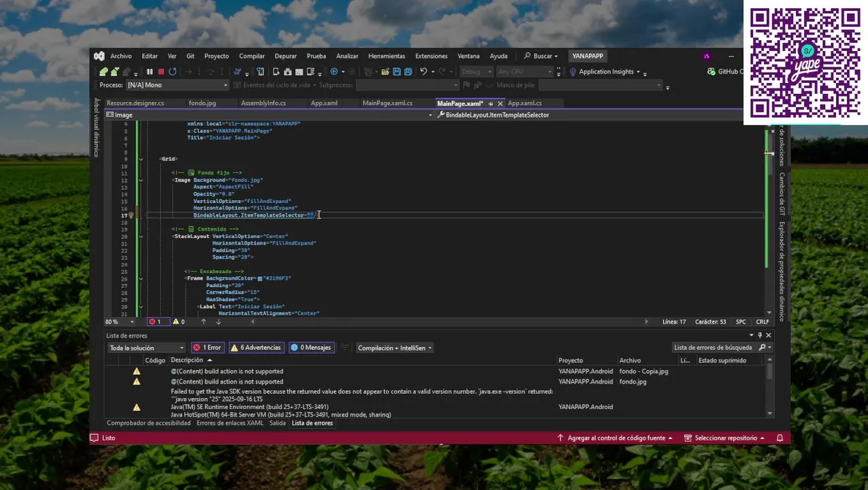Close the Lista de errores panel
Image resolution: width=868 pixels, height=490 pixels.
coord(769,336)
